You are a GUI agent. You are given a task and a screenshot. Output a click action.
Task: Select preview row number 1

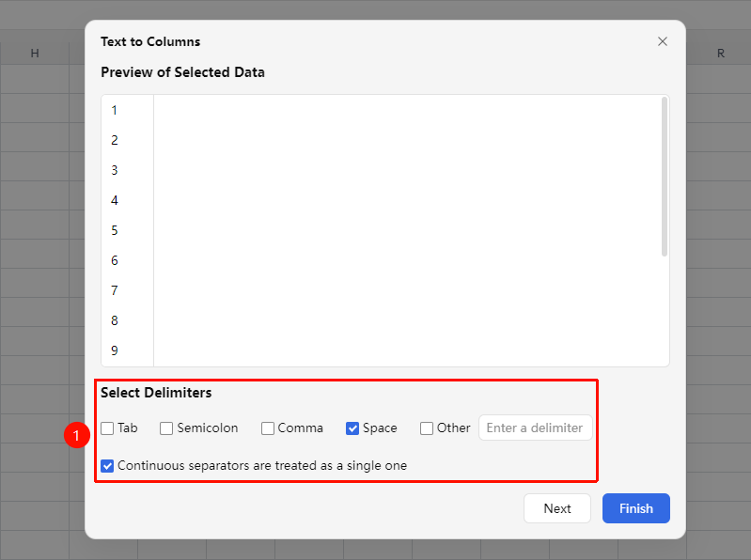pyautogui.click(x=115, y=111)
